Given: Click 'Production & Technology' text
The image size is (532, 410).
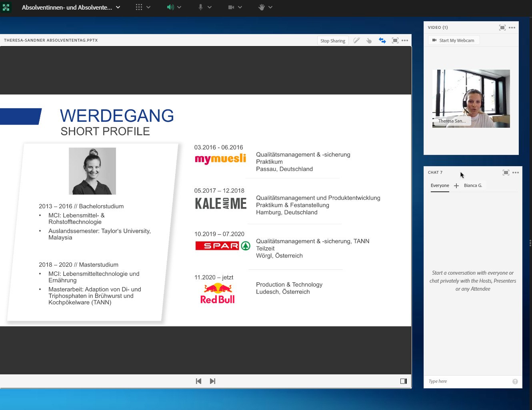Looking at the screenshot, I should (x=289, y=284).
